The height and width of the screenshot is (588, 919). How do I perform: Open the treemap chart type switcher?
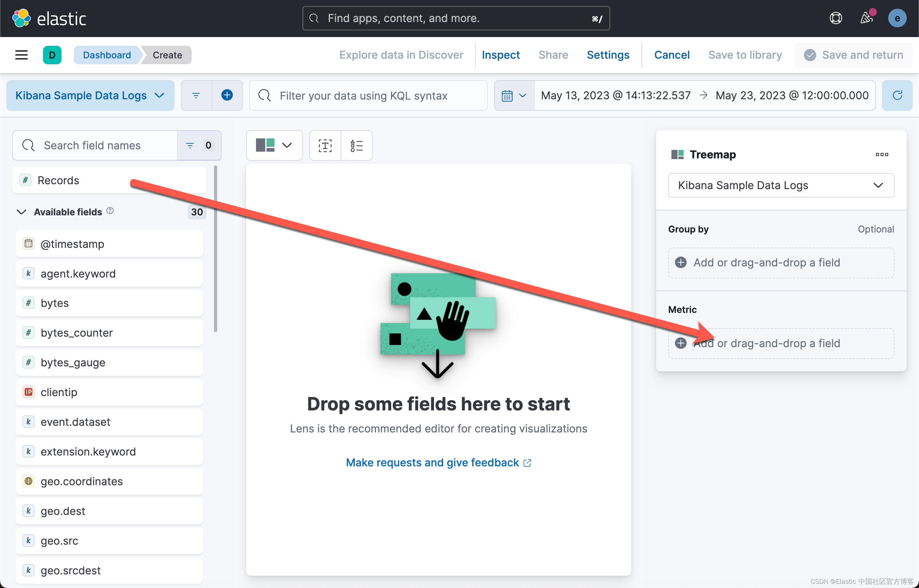[x=274, y=145]
